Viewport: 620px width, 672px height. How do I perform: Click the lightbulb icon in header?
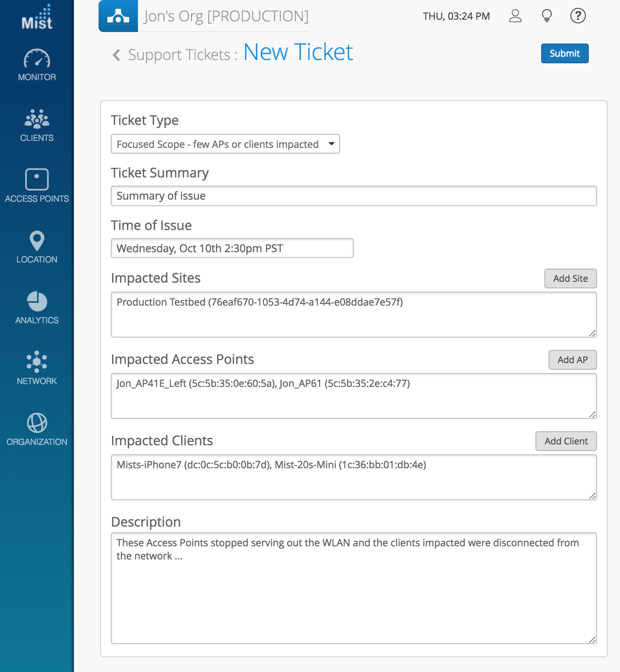pyautogui.click(x=547, y=16)
